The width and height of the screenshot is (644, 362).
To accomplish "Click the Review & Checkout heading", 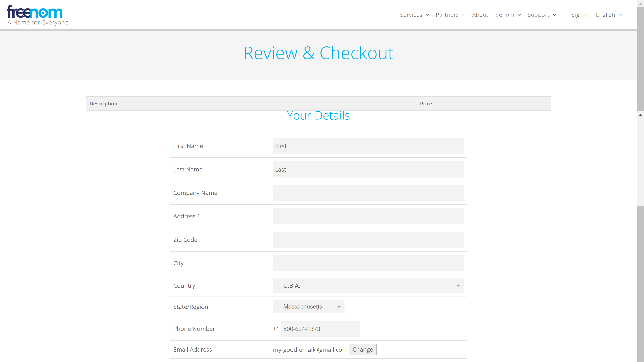I will 318,53.
